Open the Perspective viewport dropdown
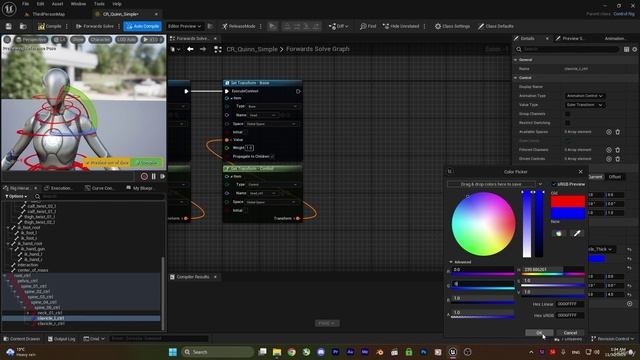640x360 pixels. pos(31,40)
